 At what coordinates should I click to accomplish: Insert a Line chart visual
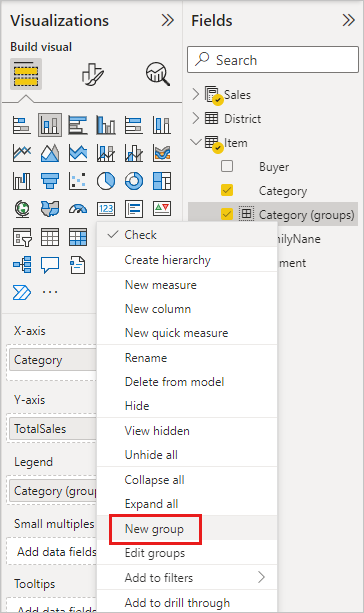22,153
